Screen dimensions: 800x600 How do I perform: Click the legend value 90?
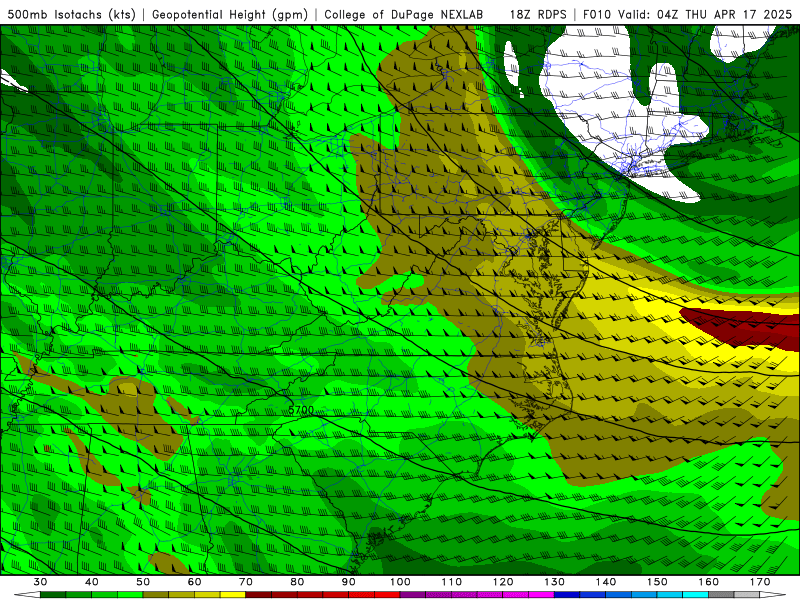point(349,582)
